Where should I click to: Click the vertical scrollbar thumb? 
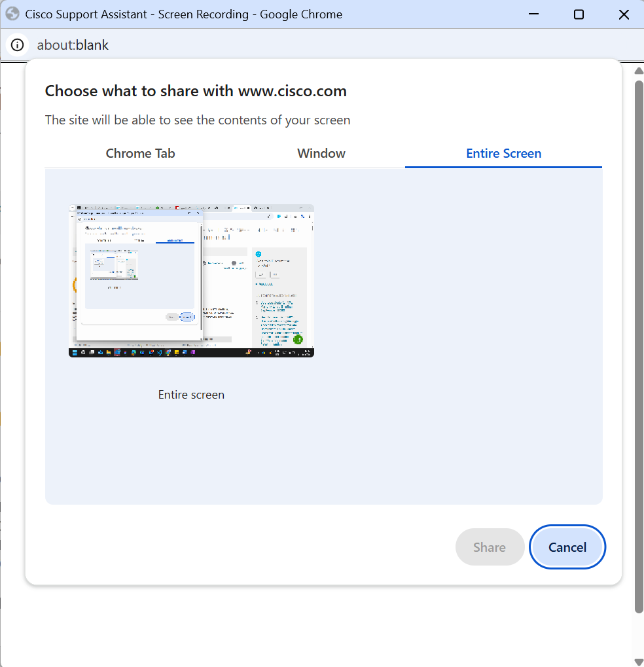pyautogui.click(x=639, y=347)
